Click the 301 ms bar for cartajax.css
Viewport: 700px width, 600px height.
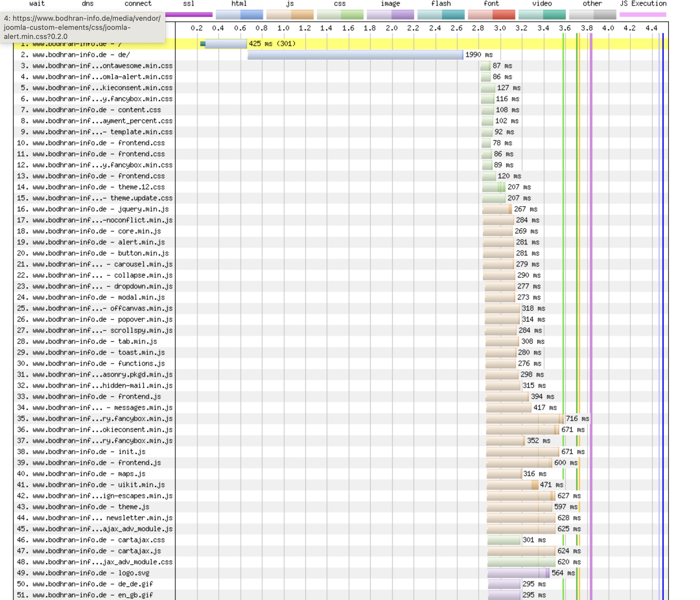[504, 540]
